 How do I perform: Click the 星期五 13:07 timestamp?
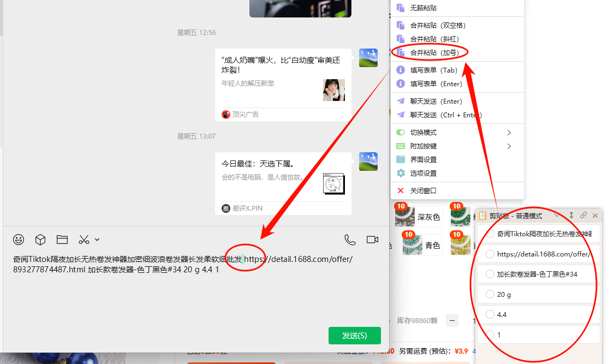tap(196, 136)
